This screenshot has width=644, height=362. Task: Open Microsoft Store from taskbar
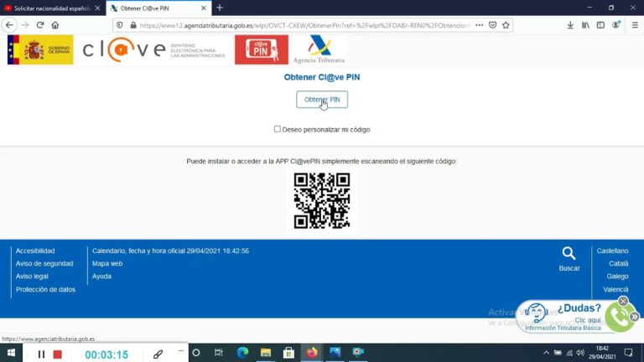click(x=288, y=353)
